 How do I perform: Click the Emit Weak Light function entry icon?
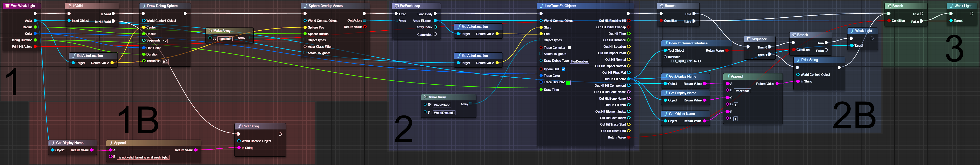(x=7, y=6)
